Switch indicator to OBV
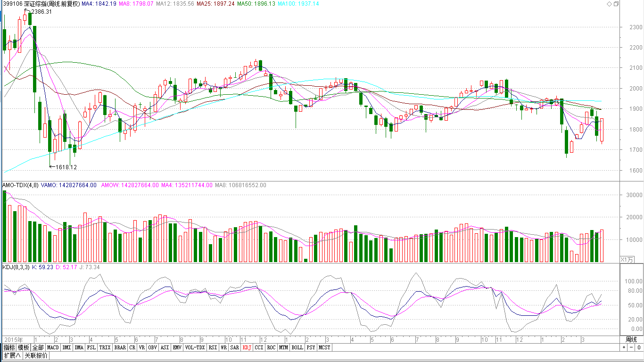 click(x=152, y=347)
